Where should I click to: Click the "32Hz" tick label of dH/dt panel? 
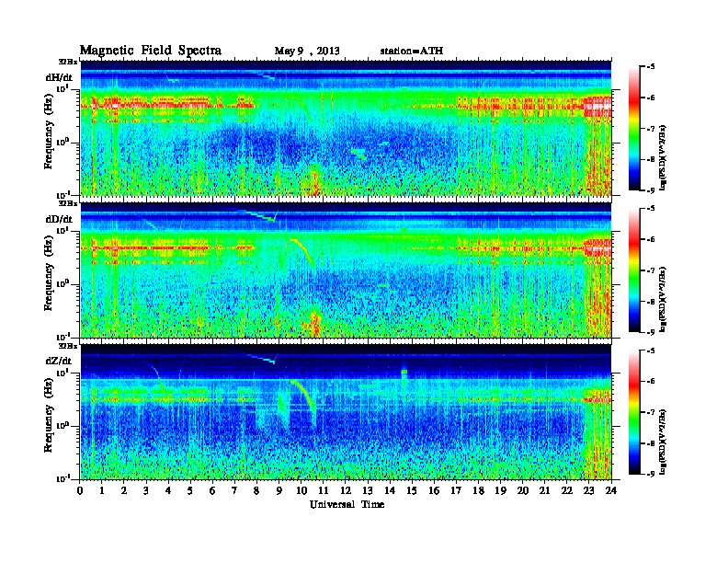[x=68, y=62]
